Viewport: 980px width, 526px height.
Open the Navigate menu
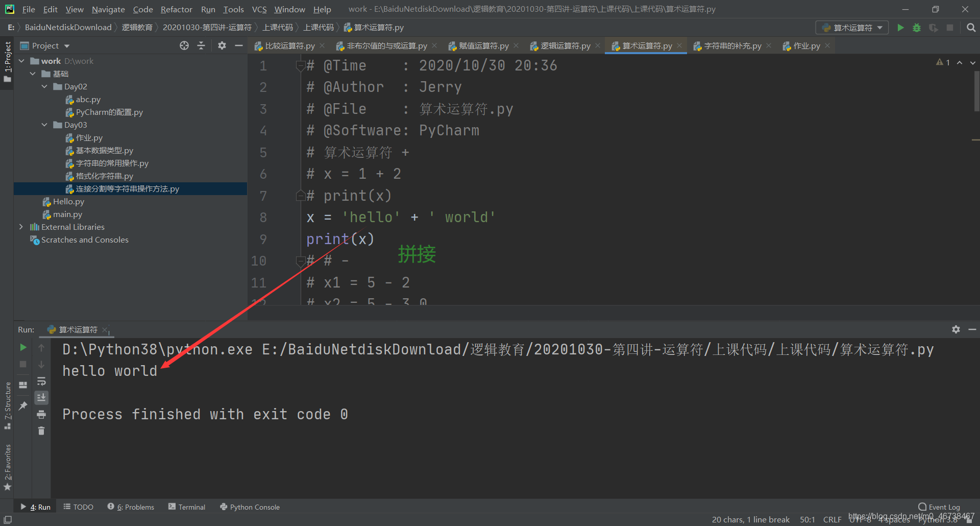[108, 9]
